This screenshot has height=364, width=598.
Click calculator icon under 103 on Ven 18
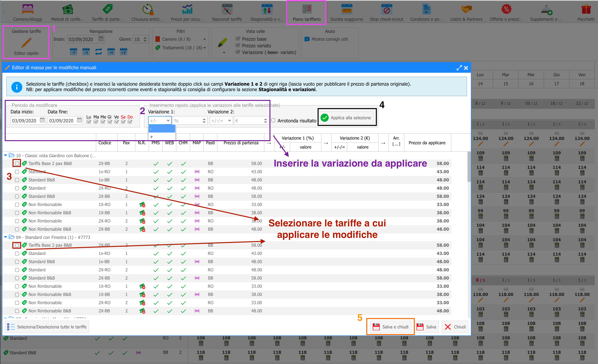pos(582,315)
